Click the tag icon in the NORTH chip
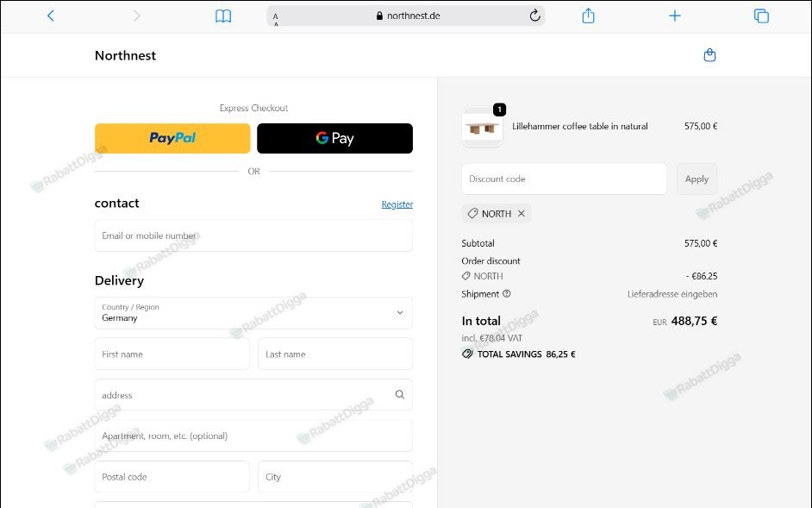 [472, 214]
